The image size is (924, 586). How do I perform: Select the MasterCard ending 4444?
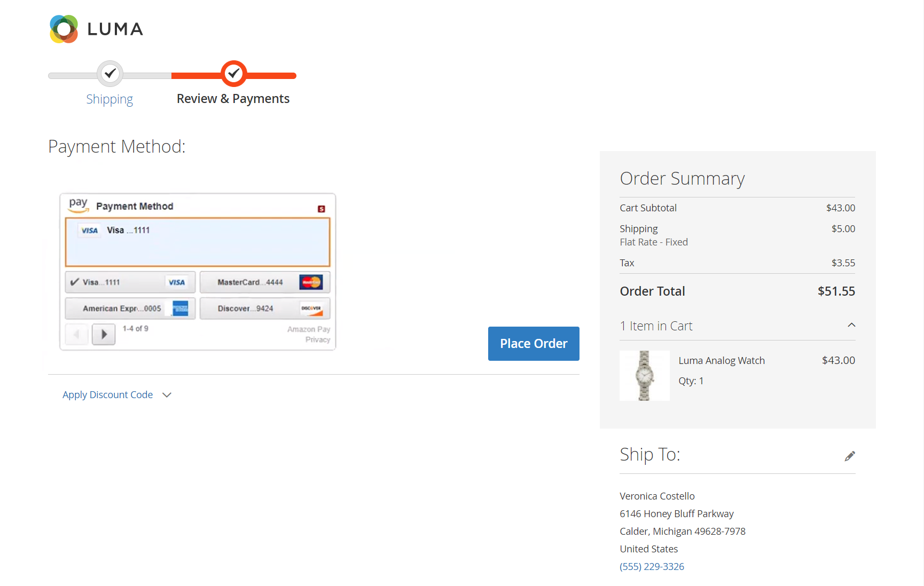pyautogui.click(x=265, y=282)
